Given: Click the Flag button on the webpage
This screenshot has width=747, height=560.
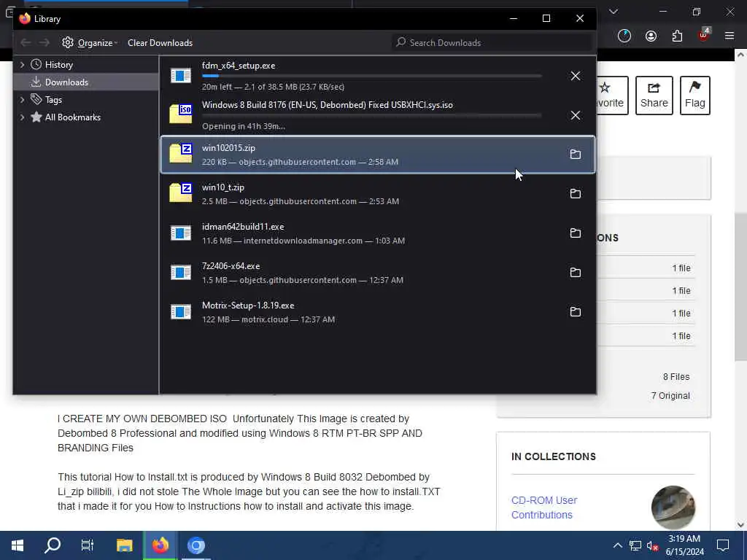Looking at the screenshot, I should pyautogui.click(x=695, y=96).
